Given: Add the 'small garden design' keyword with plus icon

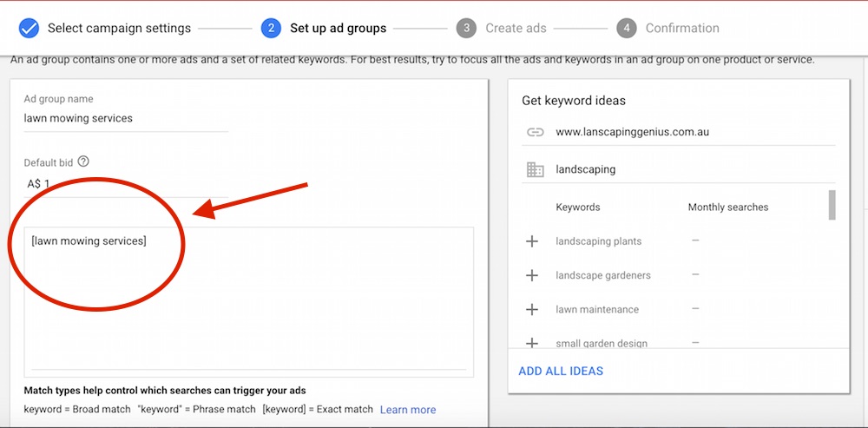Looking at the screenshot, I should pos(531,343).
